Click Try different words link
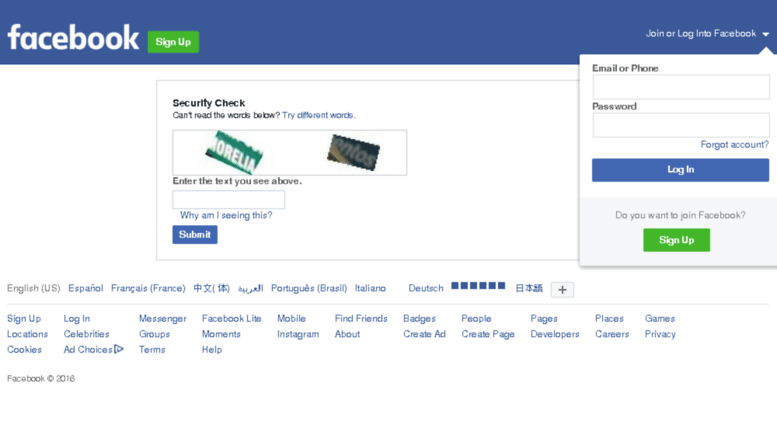 (x=319, y=115)
